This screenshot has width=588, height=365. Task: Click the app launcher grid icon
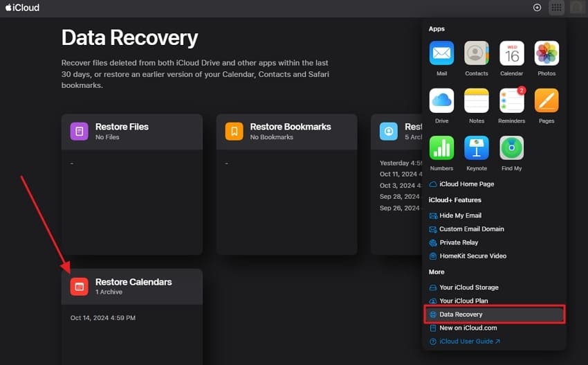pos(556,8)
